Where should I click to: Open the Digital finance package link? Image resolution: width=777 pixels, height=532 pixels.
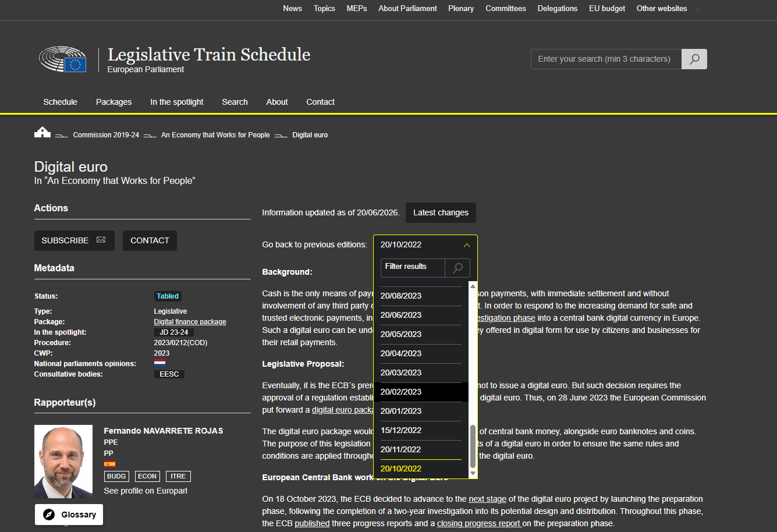pyautogui.click(x=190, y=322)
